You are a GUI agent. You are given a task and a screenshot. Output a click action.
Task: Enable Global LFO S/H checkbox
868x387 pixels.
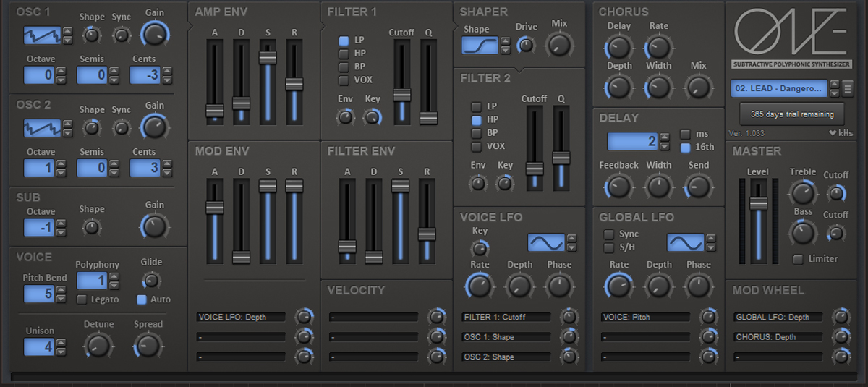pyautogui.click(x=609, y=247)
